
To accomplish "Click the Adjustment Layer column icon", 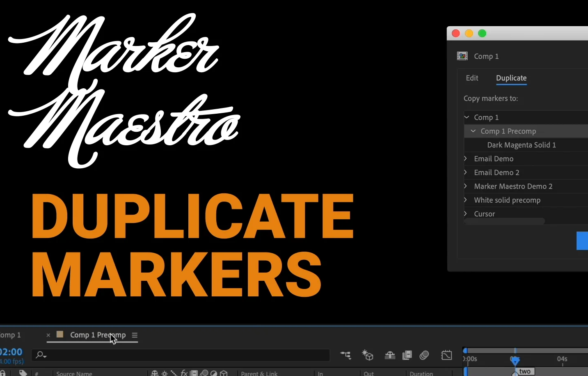I will (x=214, y=373).
